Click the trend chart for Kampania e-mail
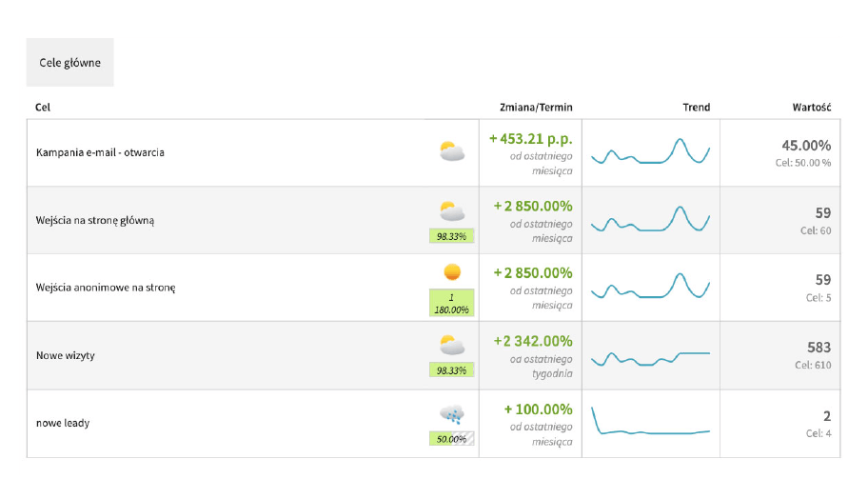This screenshot has width=868, height=499. [651, 153]
